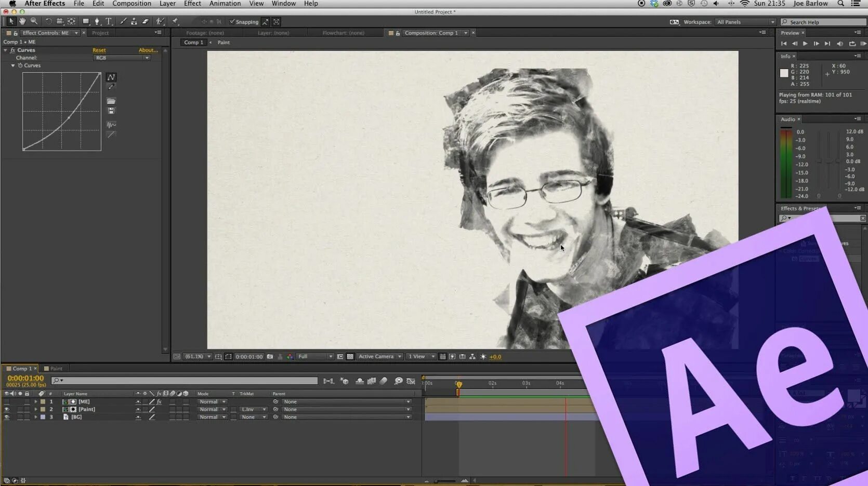Toggle the fx switch on ME layer

(x=159, y=401)
